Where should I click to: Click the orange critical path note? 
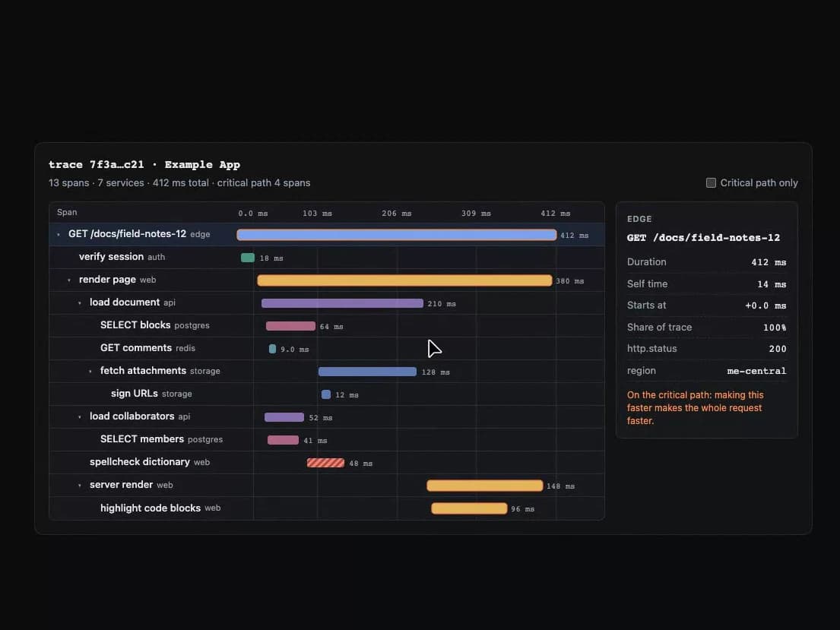(x=696, y=407)
